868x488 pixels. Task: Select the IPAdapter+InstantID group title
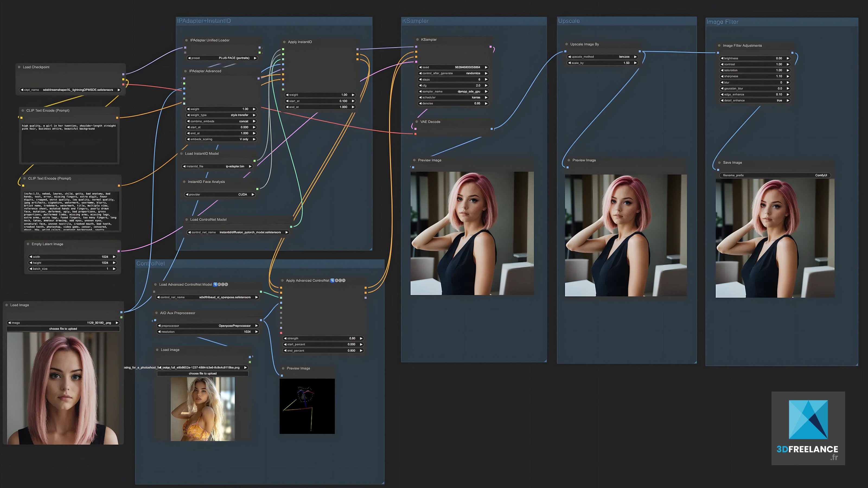click(204, 21)
